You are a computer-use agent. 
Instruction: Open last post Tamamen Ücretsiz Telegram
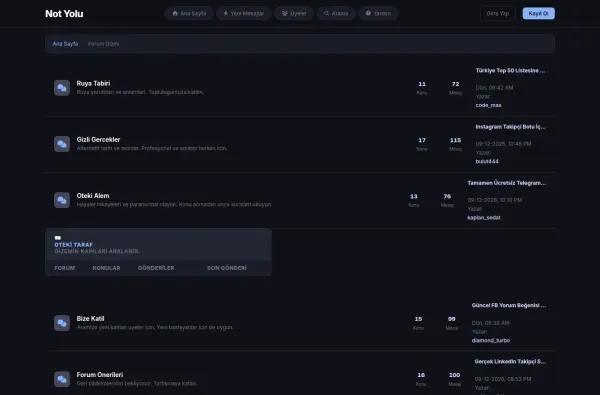click(x=507, y=183)
